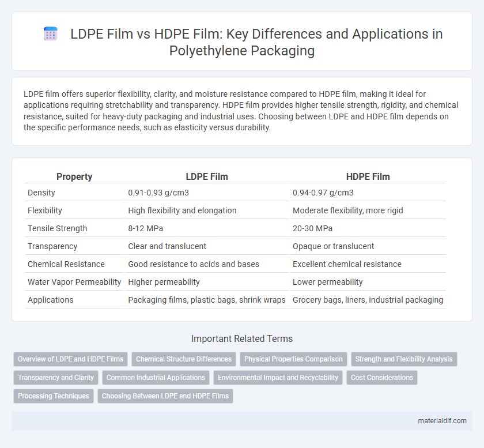The image size is (484, 448).
Task: Click the calendar icon beside the title
Action: [50, 33]
